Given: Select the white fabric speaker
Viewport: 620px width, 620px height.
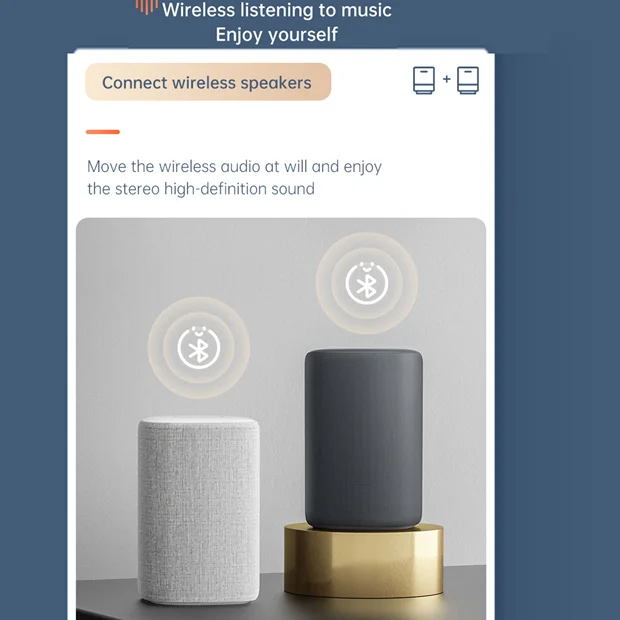Looking at the screenshot, I should coord(199,510).
